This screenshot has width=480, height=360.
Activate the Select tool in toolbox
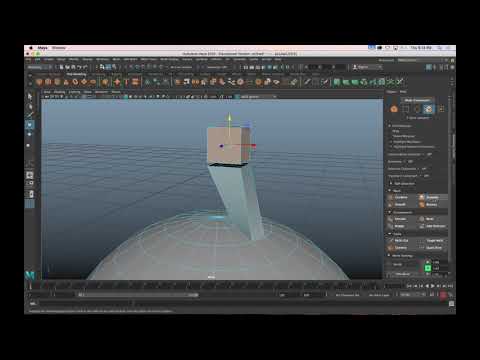point(30,97)
